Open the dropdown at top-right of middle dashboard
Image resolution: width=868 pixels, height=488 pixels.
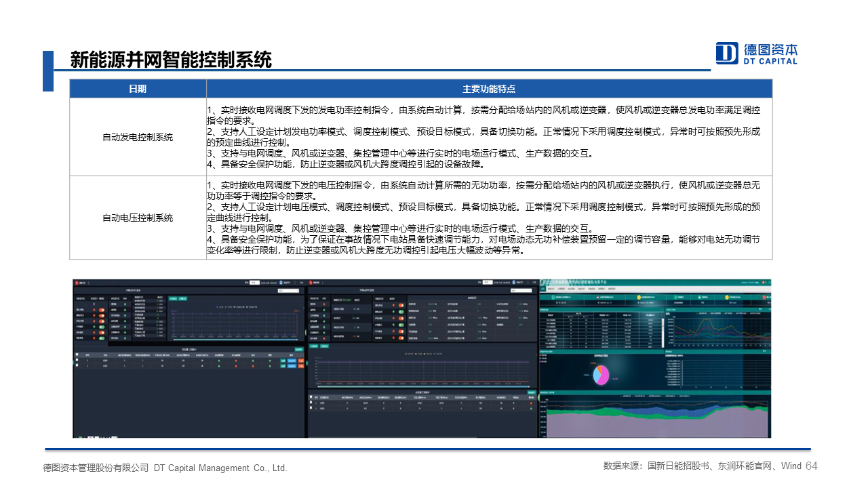tap(522, 291)
